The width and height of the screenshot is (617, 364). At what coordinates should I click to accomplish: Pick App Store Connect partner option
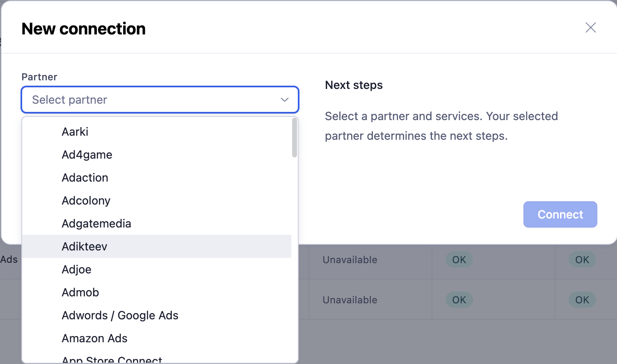(x=112, y=359)
